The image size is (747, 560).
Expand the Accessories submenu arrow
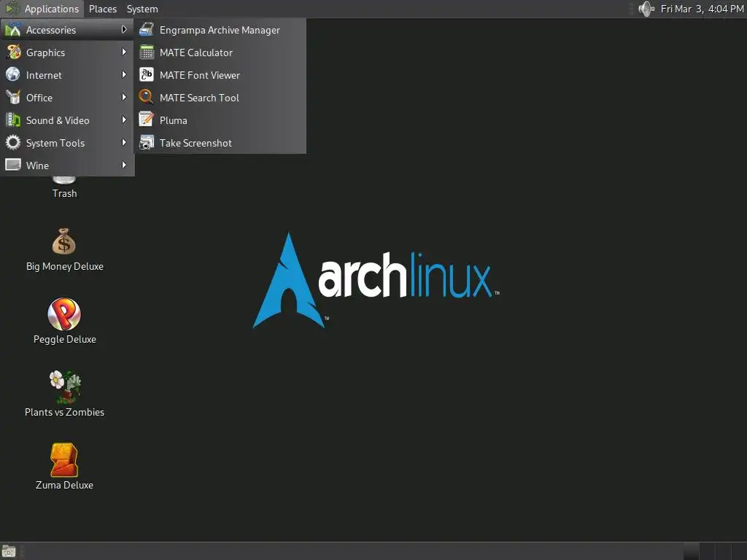[124, 29]
